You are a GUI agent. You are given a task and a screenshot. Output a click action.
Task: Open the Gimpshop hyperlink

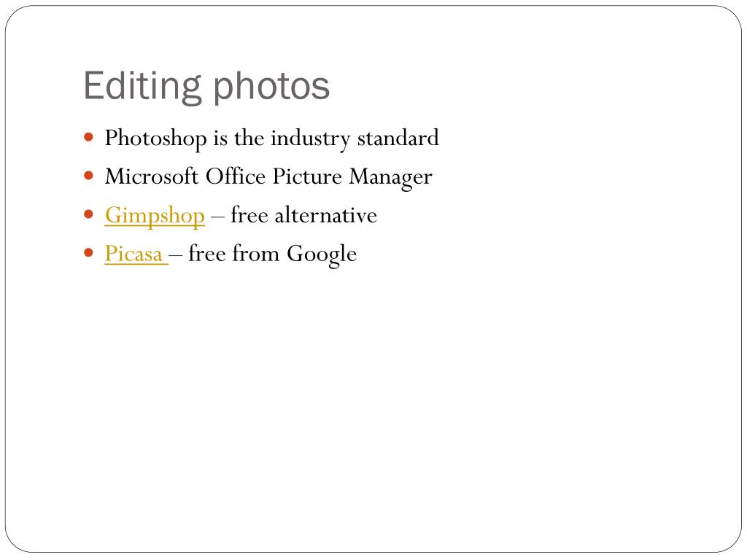[x=155, y=216]
